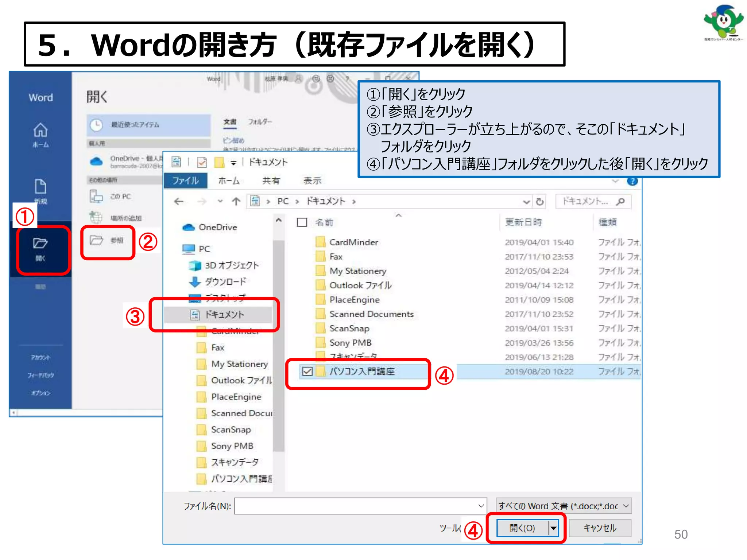This screenshot has height=560, width=747.
Task: Open the 共有 tab in Explorer ribbon
Action: pos(271,180)
